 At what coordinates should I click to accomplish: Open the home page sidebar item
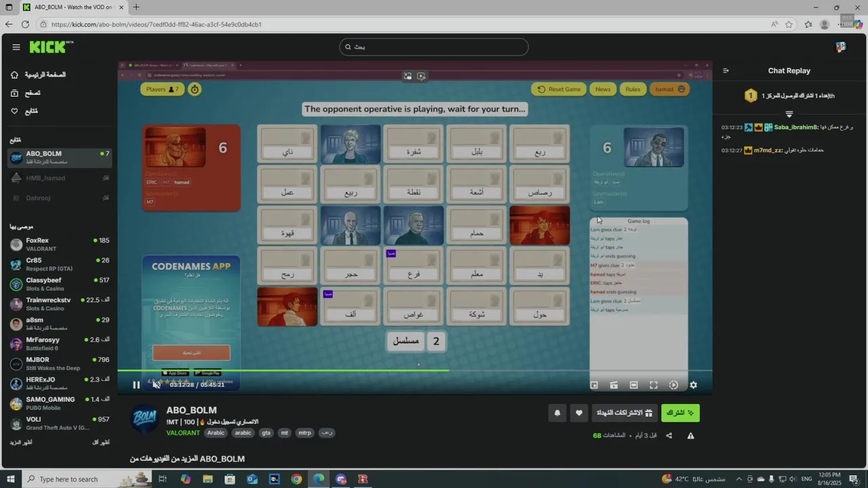[x=38, y=75]
